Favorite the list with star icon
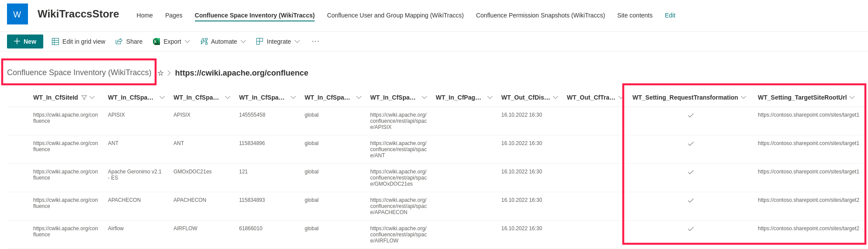 pyautogui.click(x=160, y=73)
